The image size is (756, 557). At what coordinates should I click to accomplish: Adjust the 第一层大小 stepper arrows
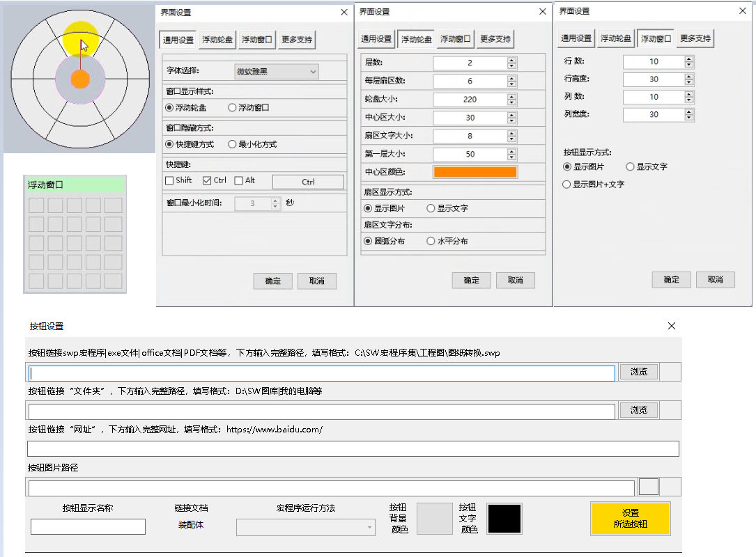511,154
